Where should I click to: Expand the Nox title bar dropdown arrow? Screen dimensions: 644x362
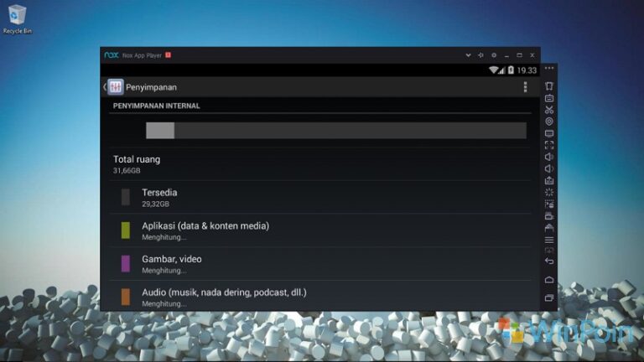click(468, 55)
